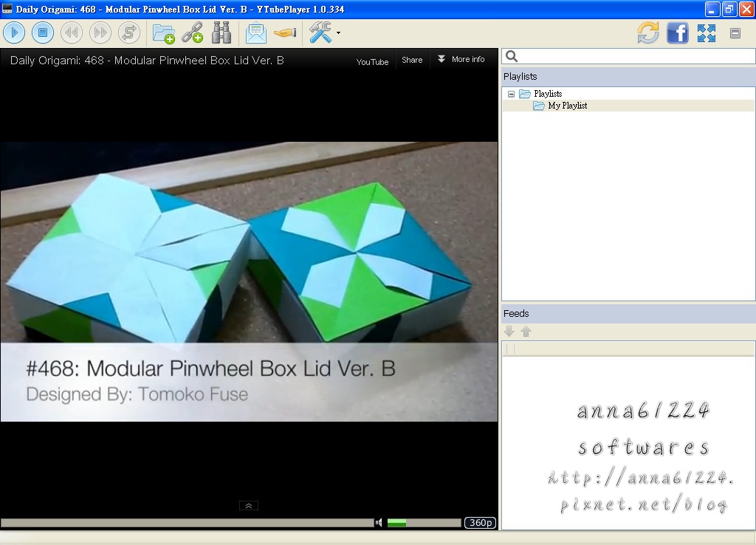Click the YouTube link on video
Screen dimensions: 756x545
pyautogui.click(x=372, y=62)
